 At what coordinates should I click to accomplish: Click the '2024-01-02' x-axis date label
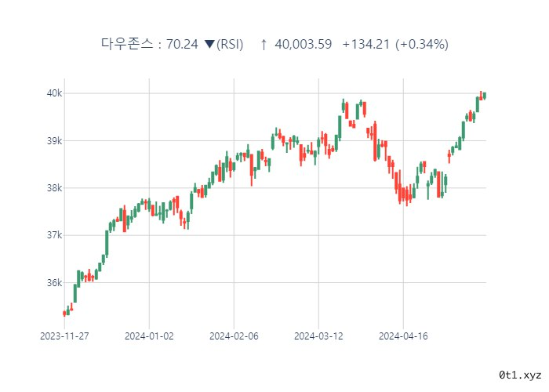coord(149,336)
